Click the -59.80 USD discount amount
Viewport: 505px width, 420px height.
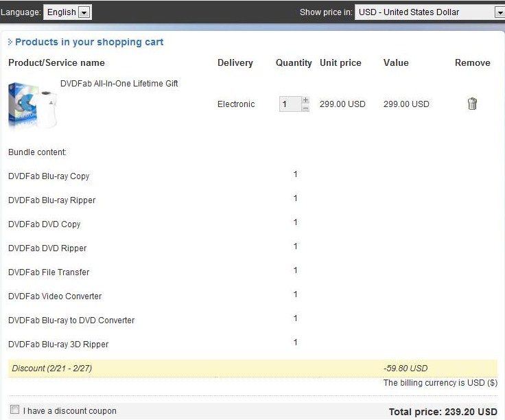[406, 368]
